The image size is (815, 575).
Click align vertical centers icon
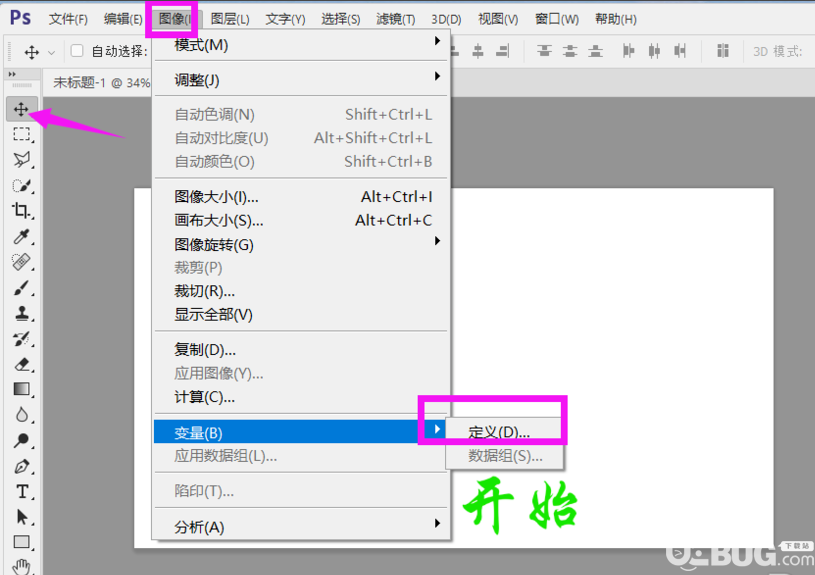pos(570,51)
